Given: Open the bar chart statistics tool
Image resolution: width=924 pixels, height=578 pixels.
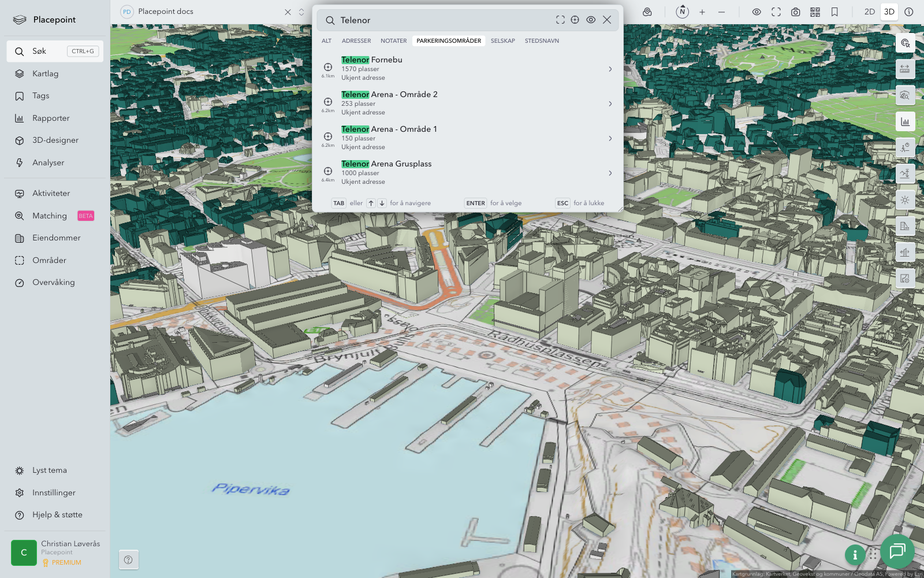Looking at the screenshot, I should click(x=905, y=121).
